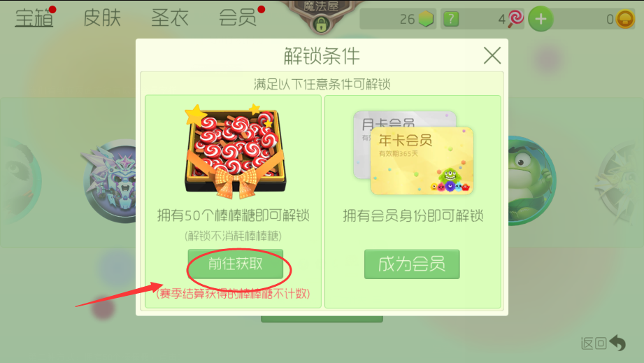644x363 pixels.
Task: Select the green frog character avatar
Action: pyautogui.click(x=531, y=180)
